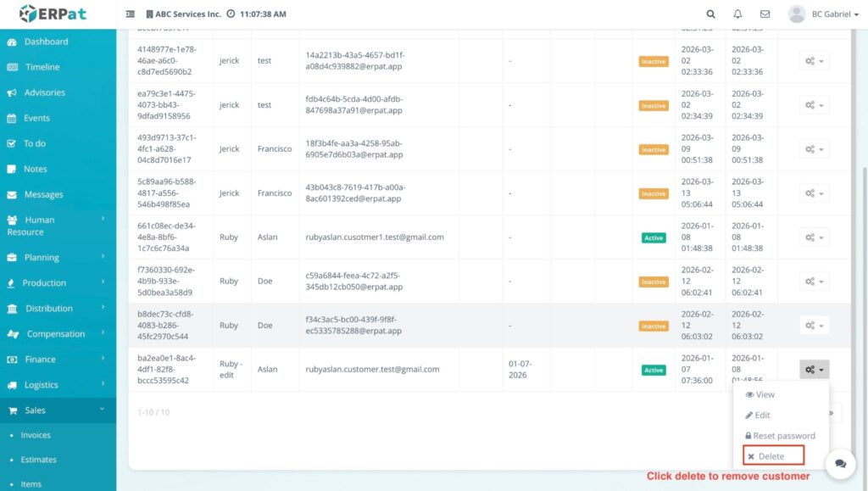
Task: Open Invoices under the Sales menu
Action: 36,435
